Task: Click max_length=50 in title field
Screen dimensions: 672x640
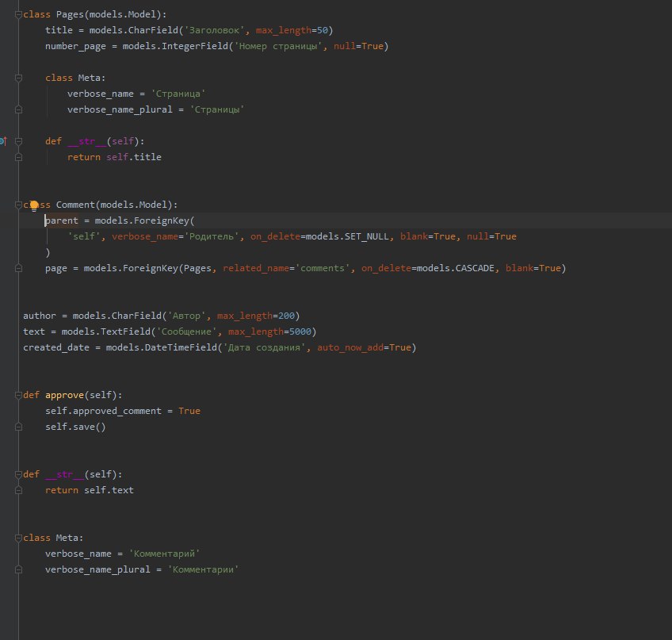Action: click(x=292, y=30)
